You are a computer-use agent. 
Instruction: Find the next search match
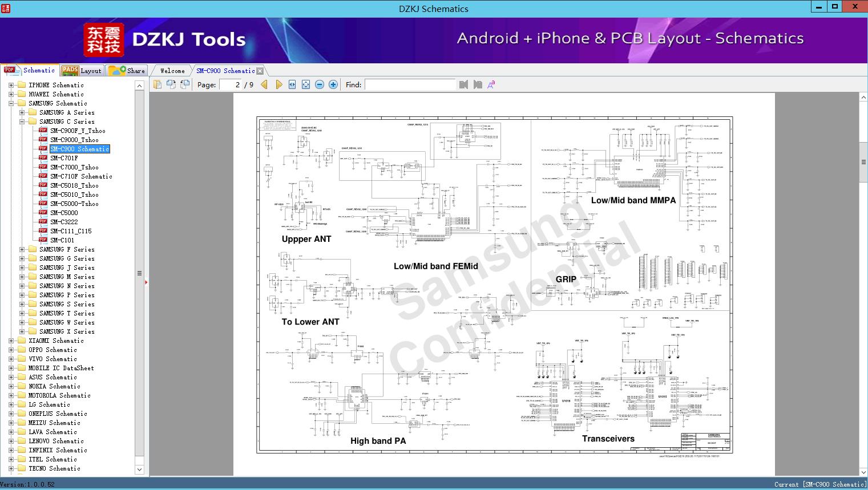[478, 84]
